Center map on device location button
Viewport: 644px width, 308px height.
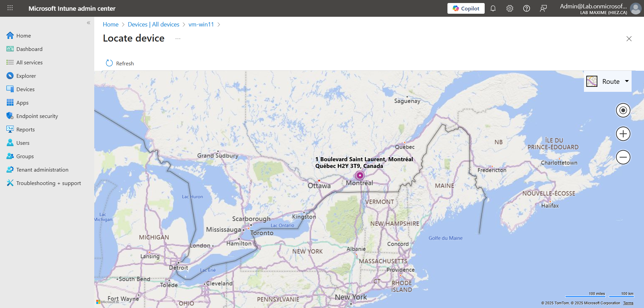coord(623,110)
